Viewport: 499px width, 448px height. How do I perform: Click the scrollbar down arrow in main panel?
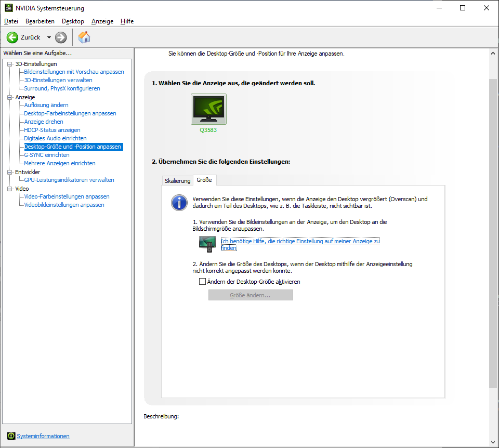[493, 442]
